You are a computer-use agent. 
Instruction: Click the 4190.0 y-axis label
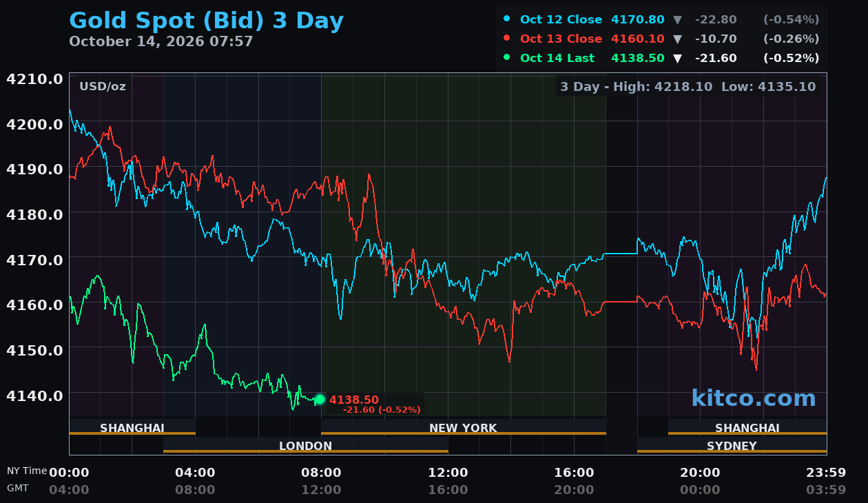[34, 169]
